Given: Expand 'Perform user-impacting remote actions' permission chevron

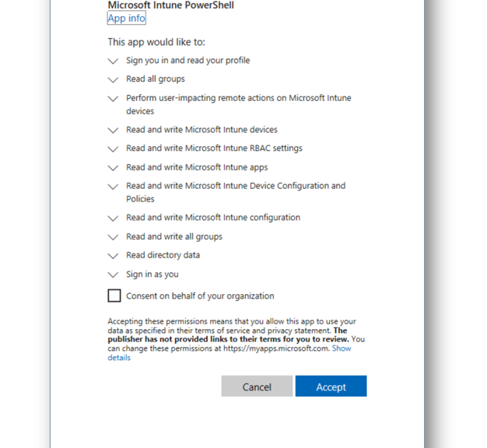Looking at the screenshot, I should (113, 99).
